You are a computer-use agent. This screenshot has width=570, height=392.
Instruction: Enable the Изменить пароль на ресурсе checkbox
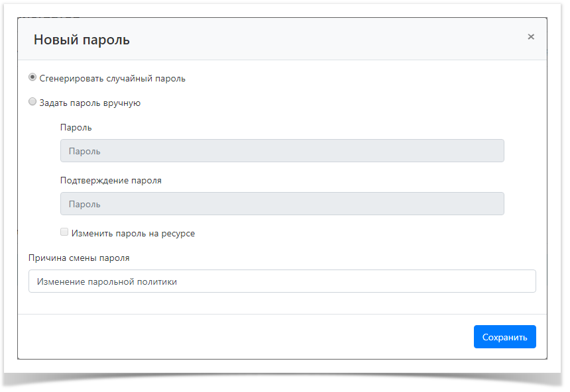(64, 232)
